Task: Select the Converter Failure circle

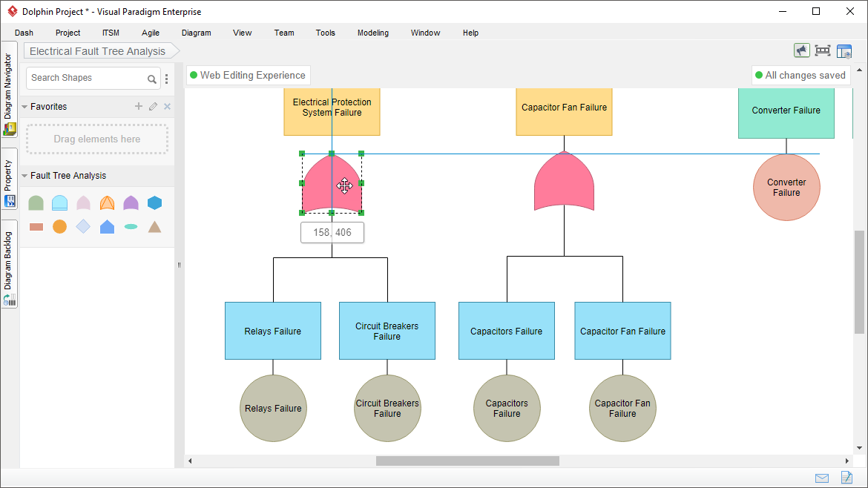Action: tap(786, 188)
